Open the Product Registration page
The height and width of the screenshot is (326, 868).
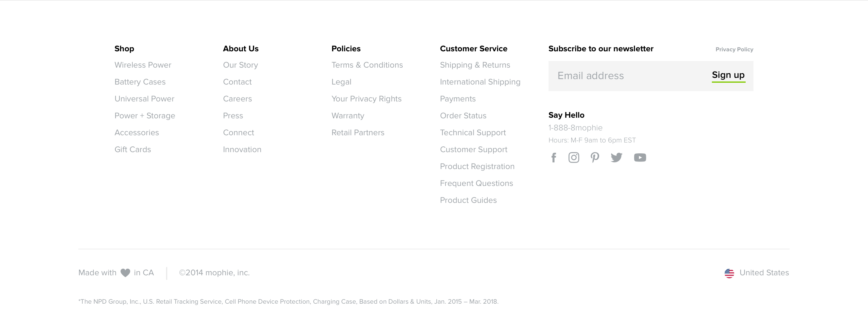[x=477, y=166]
